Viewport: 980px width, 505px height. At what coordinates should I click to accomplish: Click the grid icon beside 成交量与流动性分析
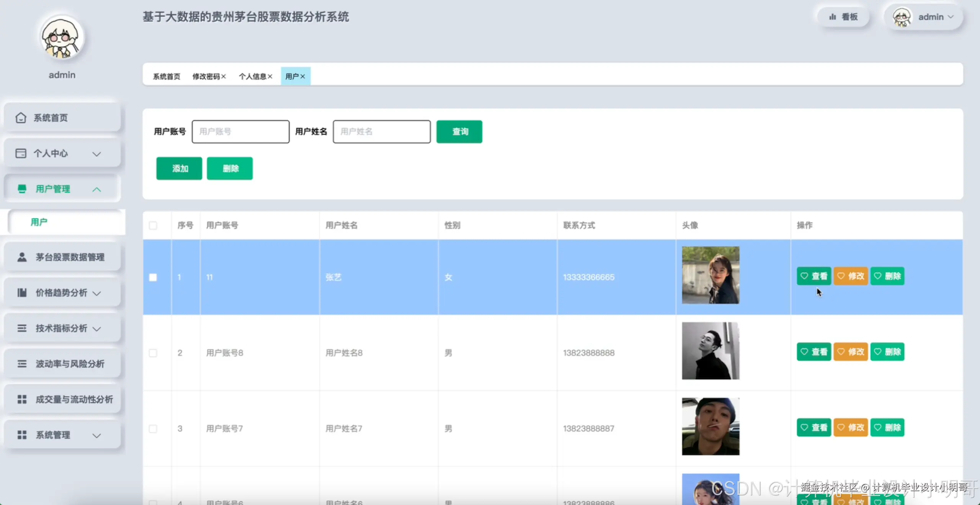click(x=22, y=399)
